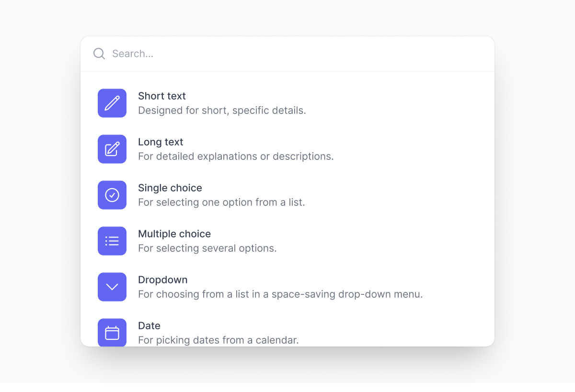The image size is (575, 392).
Task: Click "Designed for short, specific details." description
Action: (x=222, y=111)
